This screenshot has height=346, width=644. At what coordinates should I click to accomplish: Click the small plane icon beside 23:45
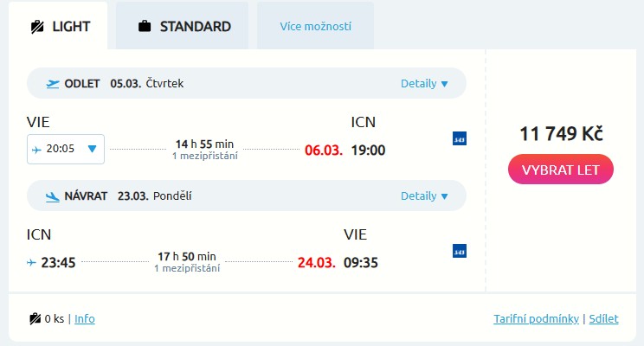click(32, 262)
